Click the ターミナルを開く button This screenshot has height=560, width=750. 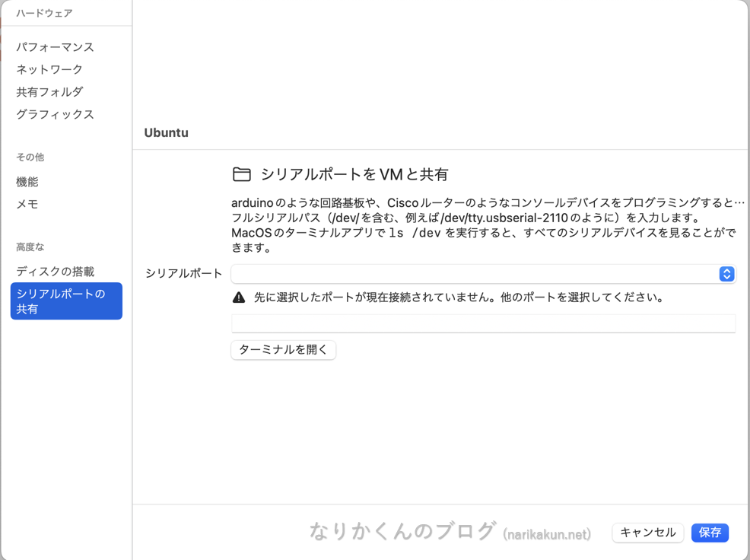284,350
